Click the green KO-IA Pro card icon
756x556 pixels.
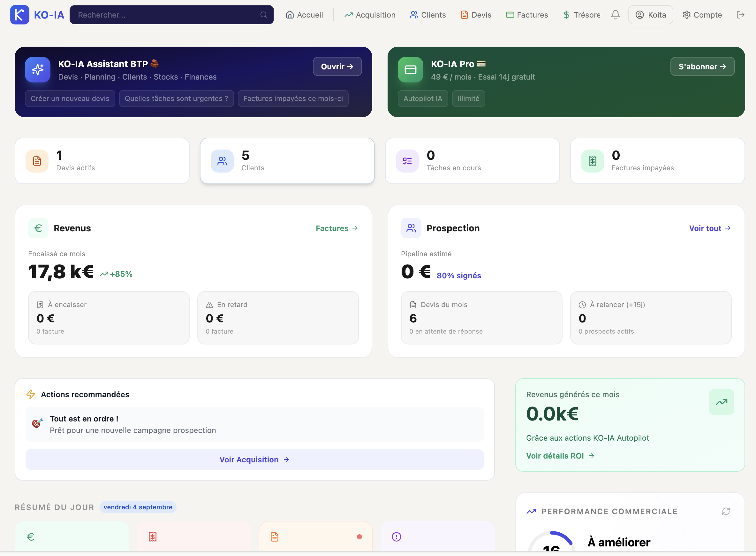pyautogui.click(x=410, y=70)
